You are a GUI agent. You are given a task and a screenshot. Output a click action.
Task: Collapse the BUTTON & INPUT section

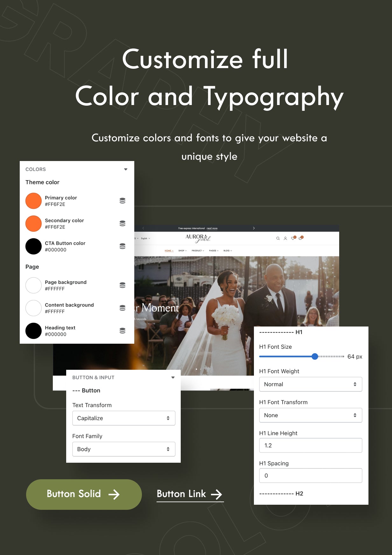pyautogui.click(x=173, y=377)
